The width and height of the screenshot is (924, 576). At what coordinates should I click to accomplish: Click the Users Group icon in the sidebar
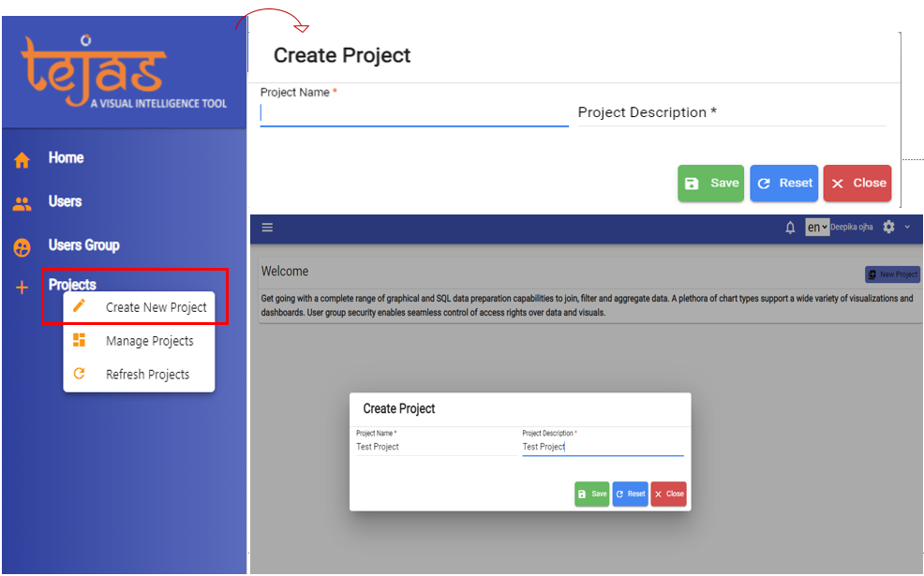tap(21, 245)
